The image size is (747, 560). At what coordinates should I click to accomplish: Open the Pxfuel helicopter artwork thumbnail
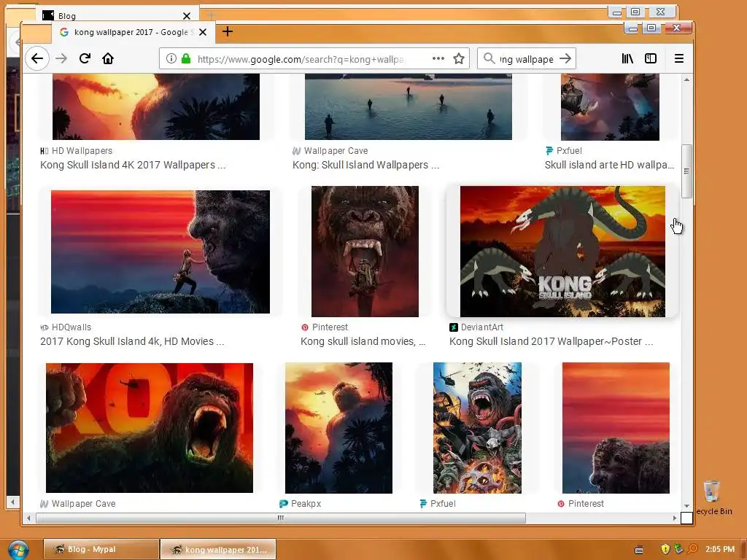tap(611, 107)
